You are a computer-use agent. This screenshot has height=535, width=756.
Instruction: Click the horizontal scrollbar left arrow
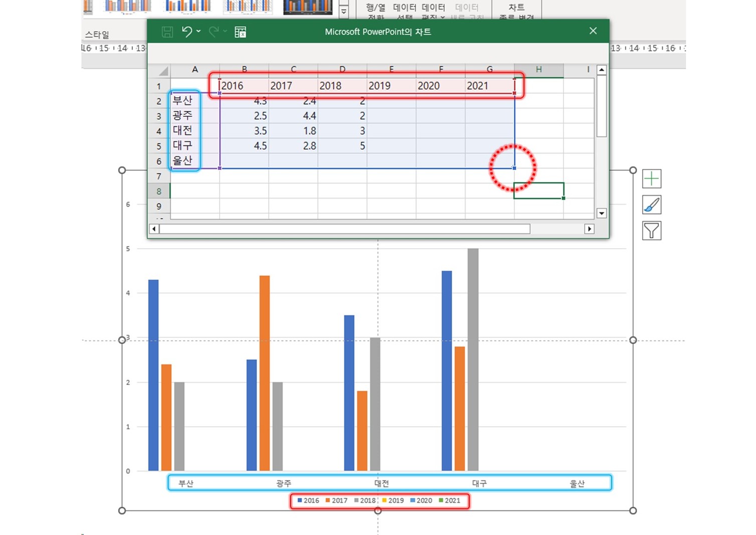pyautogui.click(x=154, y=229)
